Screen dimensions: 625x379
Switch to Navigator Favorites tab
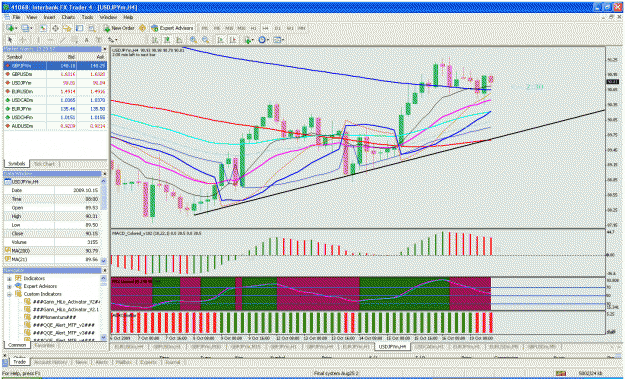[45, 345]
